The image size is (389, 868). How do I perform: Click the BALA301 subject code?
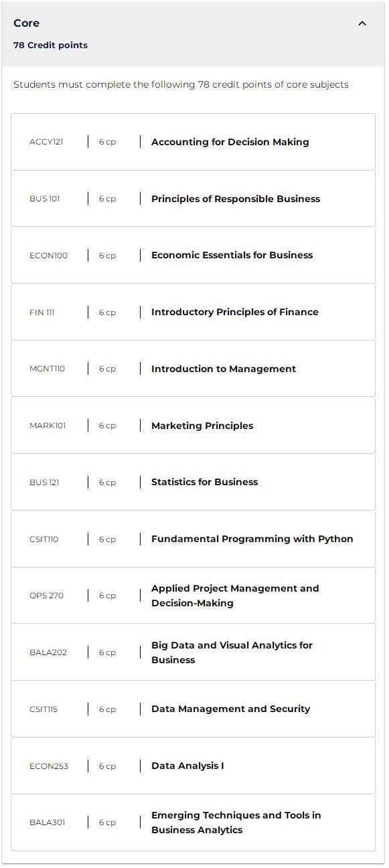[x=48, y=822]
